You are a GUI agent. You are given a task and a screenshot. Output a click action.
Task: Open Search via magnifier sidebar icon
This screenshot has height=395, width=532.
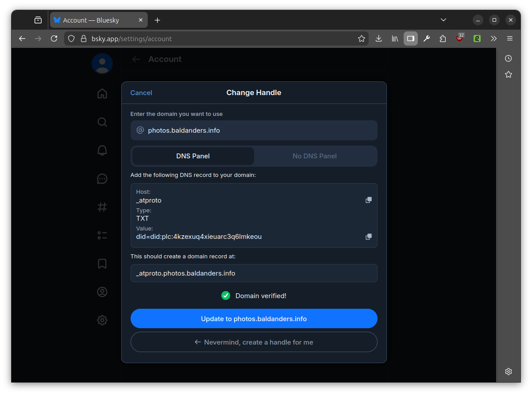point(102,122)
